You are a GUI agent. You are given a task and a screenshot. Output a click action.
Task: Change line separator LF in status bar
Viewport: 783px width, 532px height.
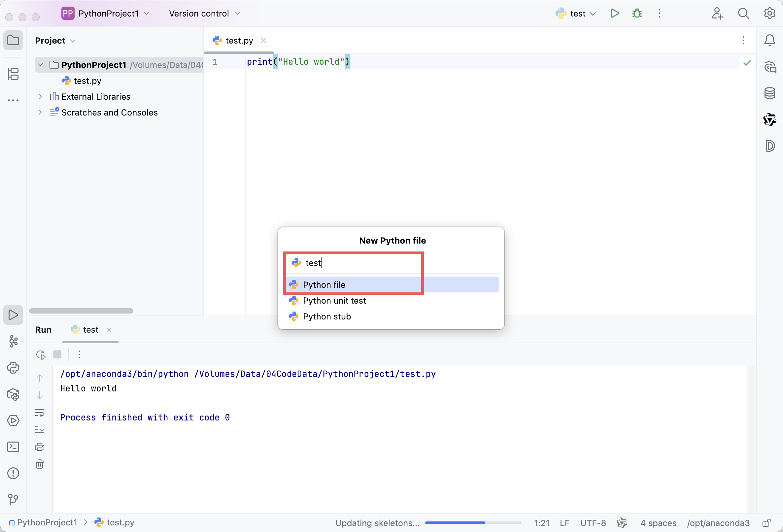click(x=565, y=523)
